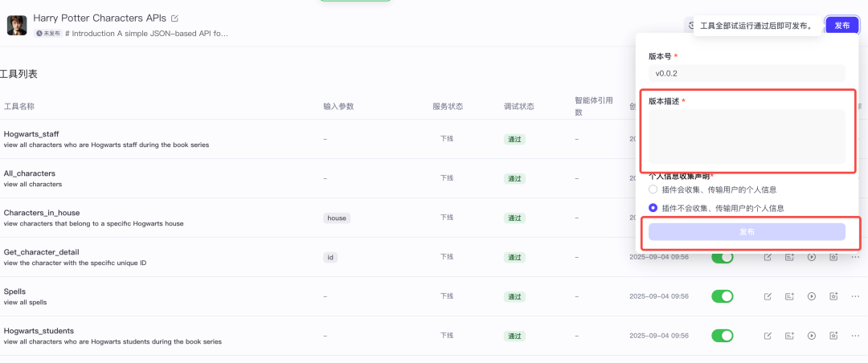Click the 通过 badge in Characters_in_house row
Screen dimensions: 868x363
pyautogui.click(x=514, y=218)
